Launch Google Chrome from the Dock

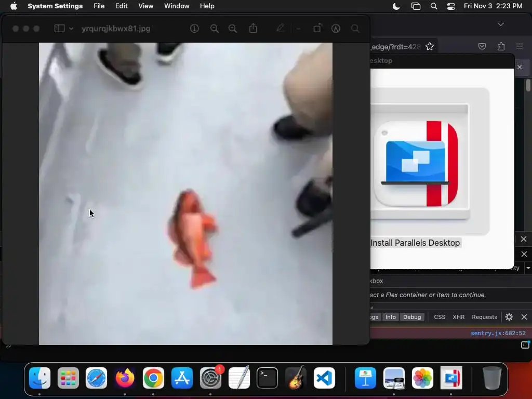153,378
